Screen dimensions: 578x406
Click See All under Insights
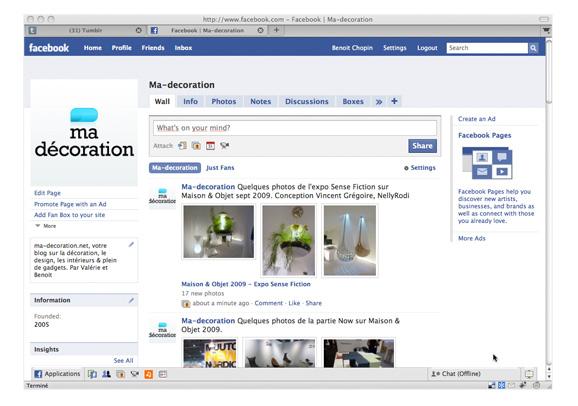point(123,360)
